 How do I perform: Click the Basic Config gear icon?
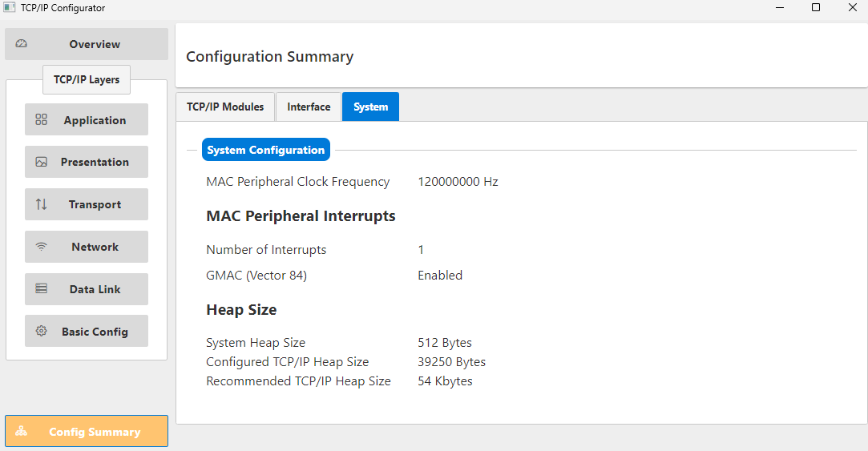(42, 332)
